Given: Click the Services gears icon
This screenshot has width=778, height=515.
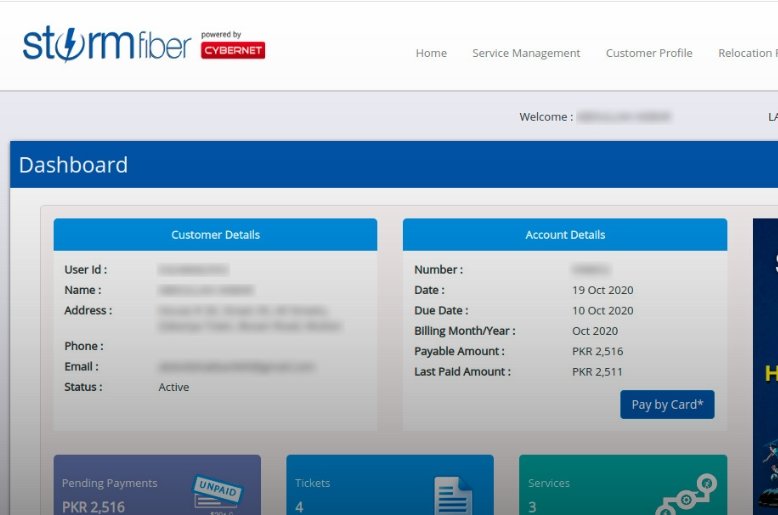Looking at the screenshot, I should [687, 495].
